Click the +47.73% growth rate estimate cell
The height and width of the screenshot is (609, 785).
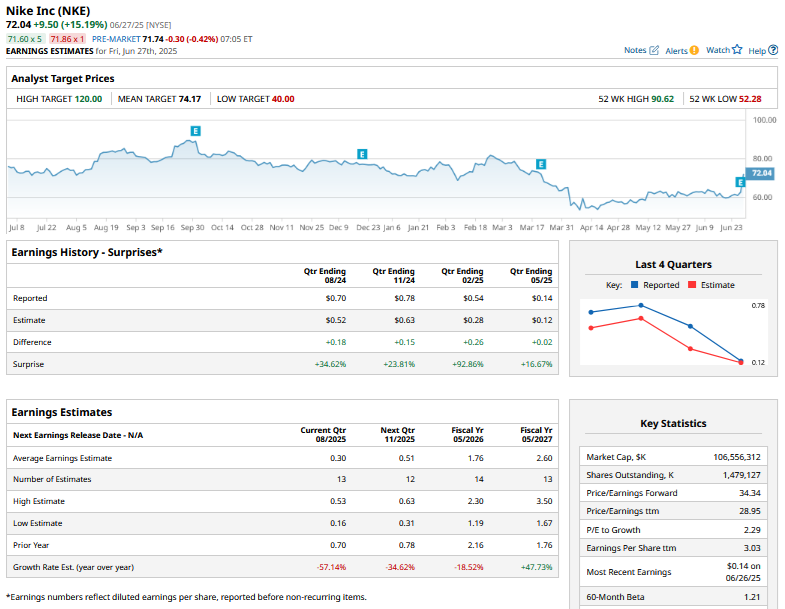click(x=536, y=567)
